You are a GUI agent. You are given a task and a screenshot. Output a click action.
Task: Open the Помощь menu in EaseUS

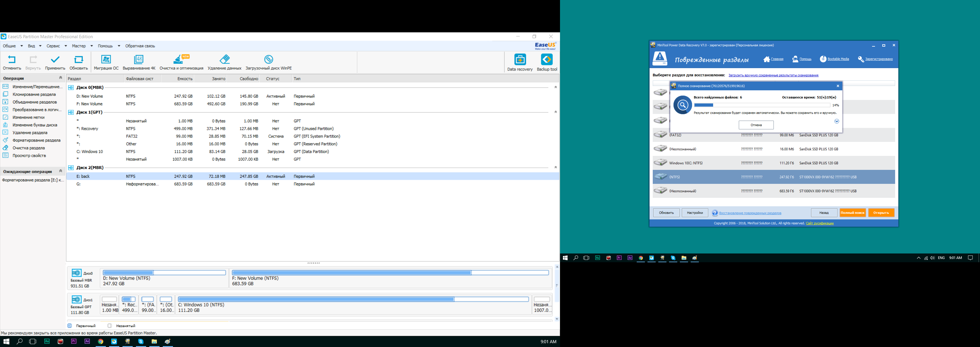pyautogui.click(x=109, y=46)
